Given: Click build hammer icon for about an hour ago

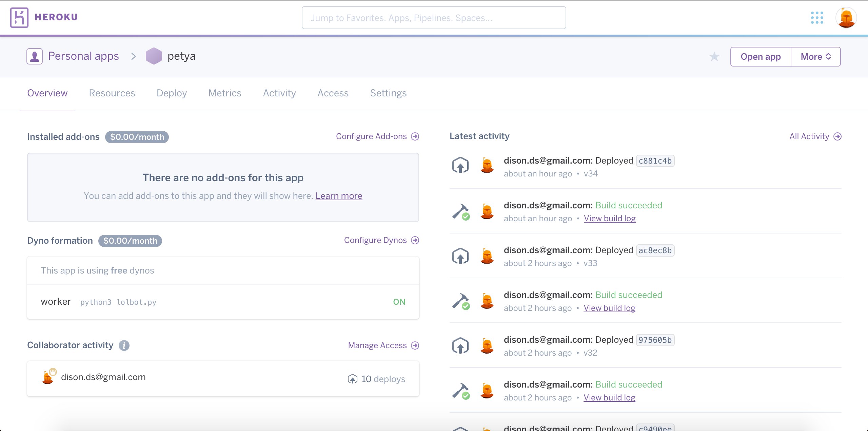Looking at the screenshot, I should pos(461,212).
